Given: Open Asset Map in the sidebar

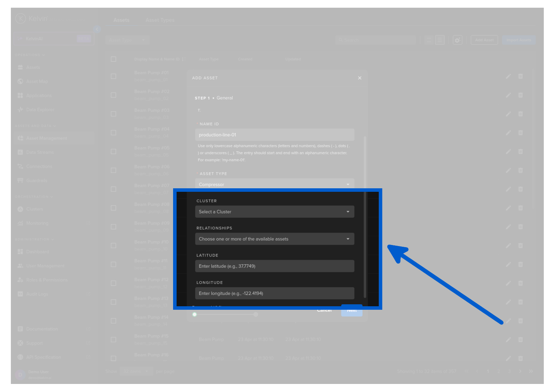Looking at the screenshot, I should 37,82.
